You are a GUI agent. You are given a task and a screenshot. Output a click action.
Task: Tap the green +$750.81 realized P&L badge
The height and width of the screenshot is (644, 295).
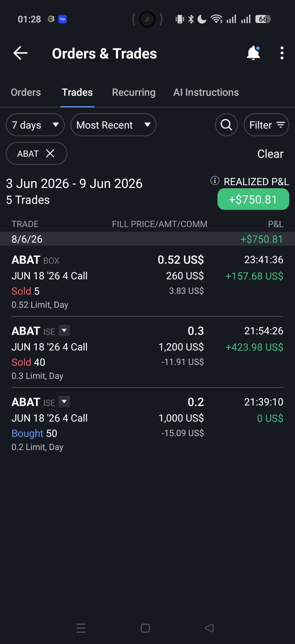click(253, 199)
